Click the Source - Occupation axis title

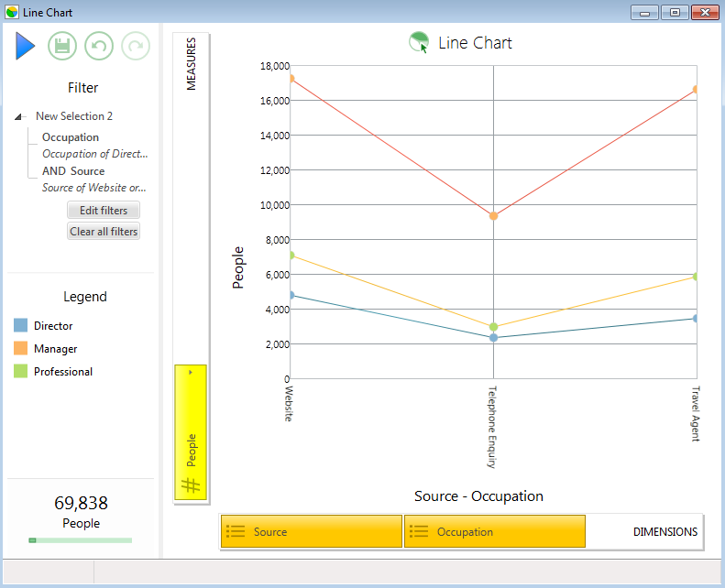478,496
